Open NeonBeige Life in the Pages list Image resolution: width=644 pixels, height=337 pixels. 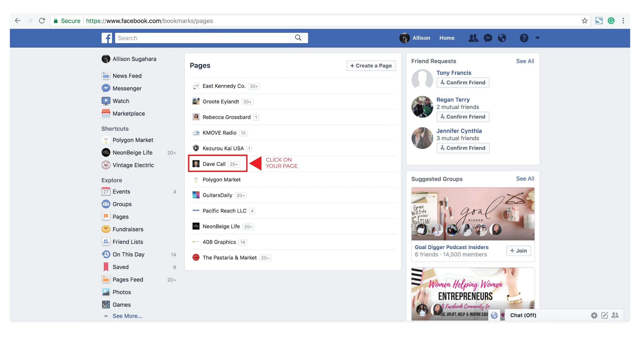[x=221, y=226]
